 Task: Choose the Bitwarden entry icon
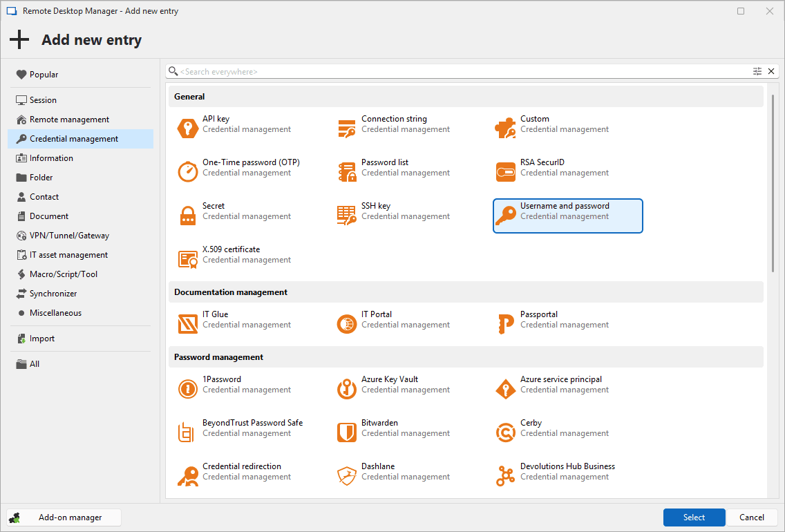(x=347, y=433)
